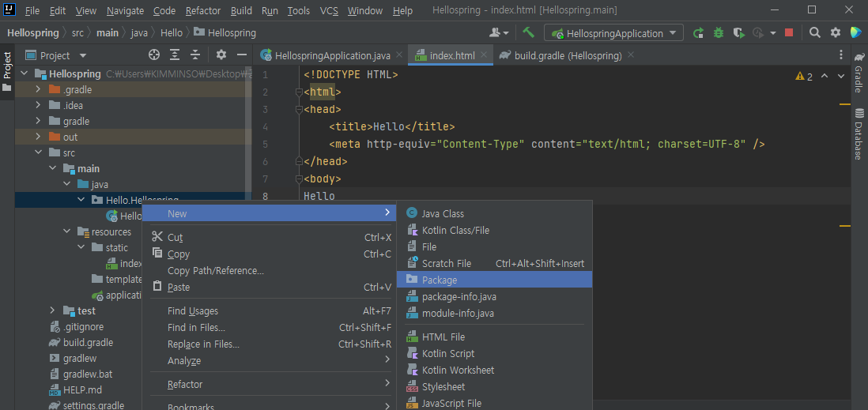
Task: Select HTML File in New submenu
Action: click(x=494, y=337)
